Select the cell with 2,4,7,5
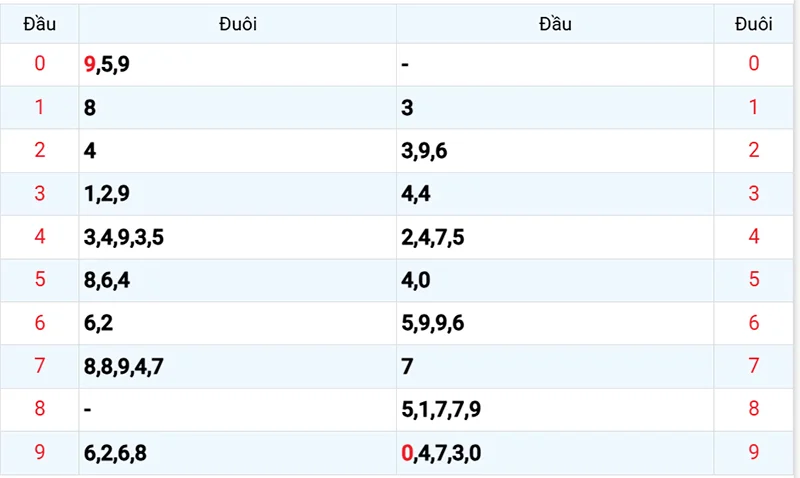This screenshot has width=800, height=478. point(555,237)
